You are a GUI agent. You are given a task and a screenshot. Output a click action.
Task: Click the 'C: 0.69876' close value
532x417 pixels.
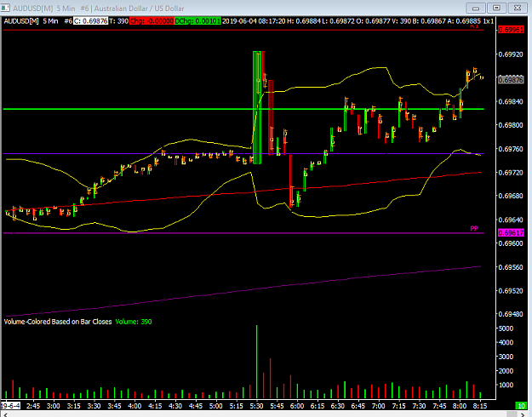pos(90,21)
